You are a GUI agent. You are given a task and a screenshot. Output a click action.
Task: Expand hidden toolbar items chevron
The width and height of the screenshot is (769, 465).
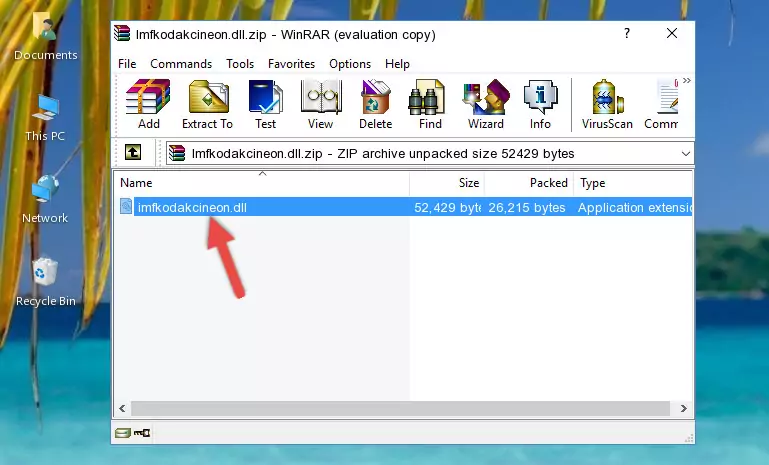coord(687,80)
